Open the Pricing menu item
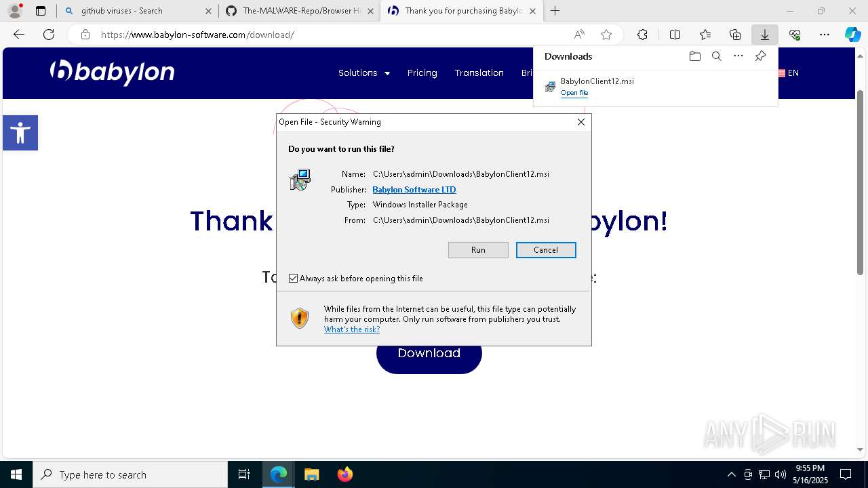Viewport: 868px width, 488px height. point(422,73)
